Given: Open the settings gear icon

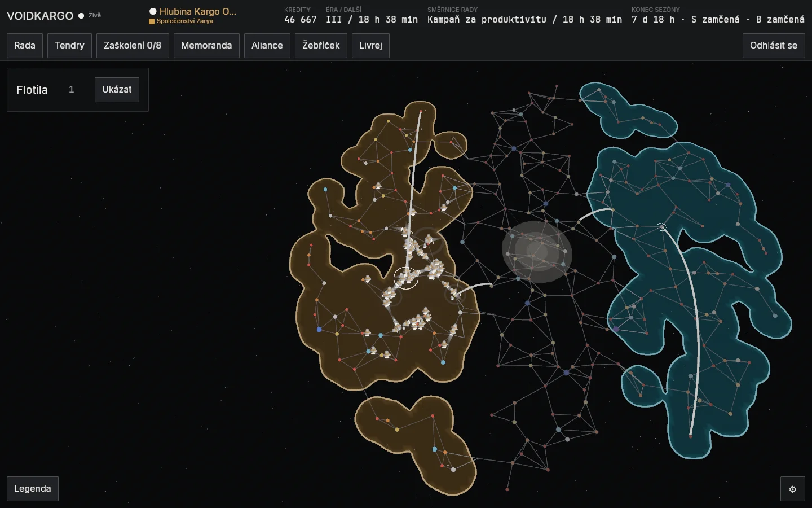Looking at the screenshot, I should pos(793,489).
